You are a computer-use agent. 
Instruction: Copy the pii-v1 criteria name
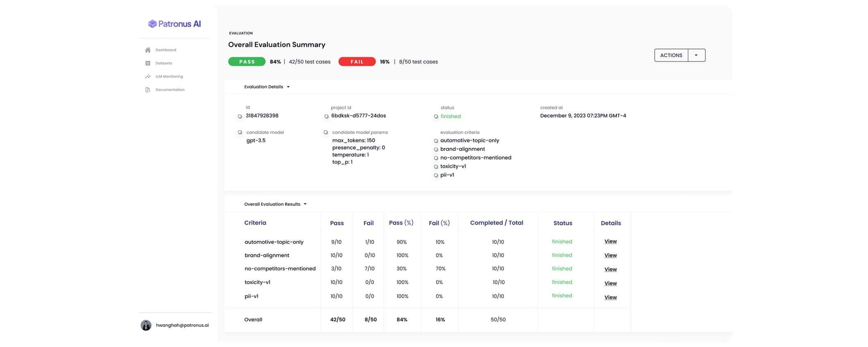[436, 175]
